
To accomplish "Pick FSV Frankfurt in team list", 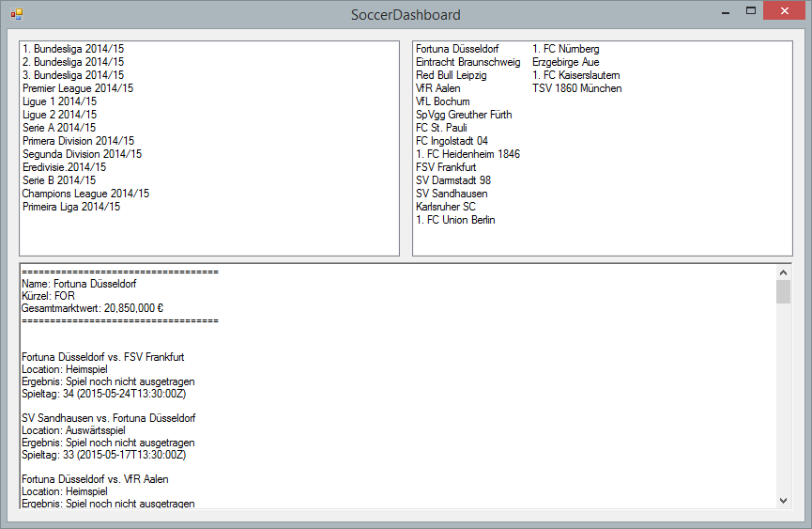I will [x=446, y=167].
